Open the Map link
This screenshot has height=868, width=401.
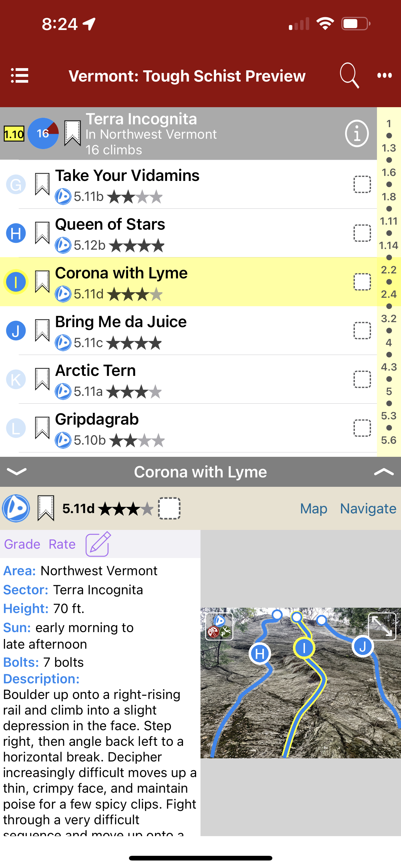[x=314, y=508]
